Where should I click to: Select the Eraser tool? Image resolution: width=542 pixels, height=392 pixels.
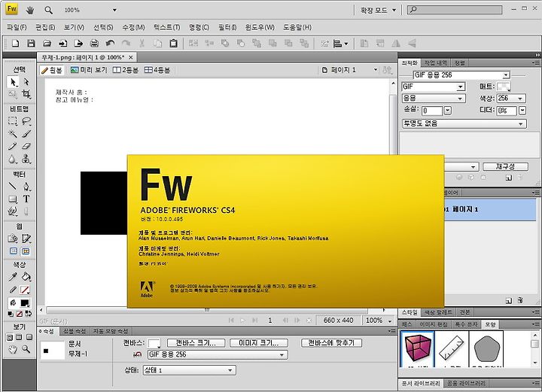[26, 147]
